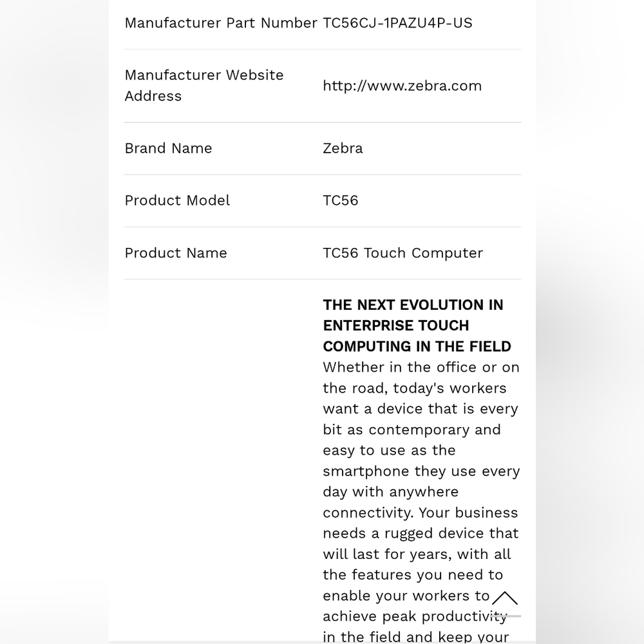Click the text 'smartphone they use every'
This screenshot has height=644, width=644.
(x=421, y=471)
